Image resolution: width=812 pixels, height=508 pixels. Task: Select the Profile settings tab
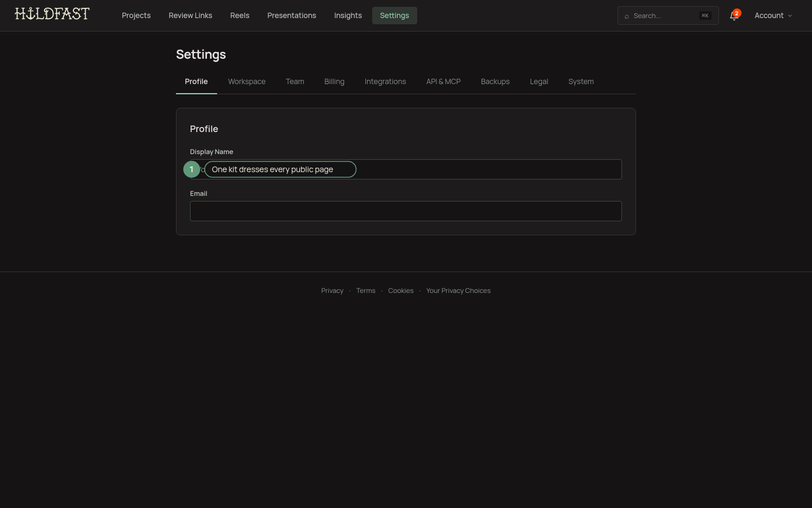(x=196, y=82)
